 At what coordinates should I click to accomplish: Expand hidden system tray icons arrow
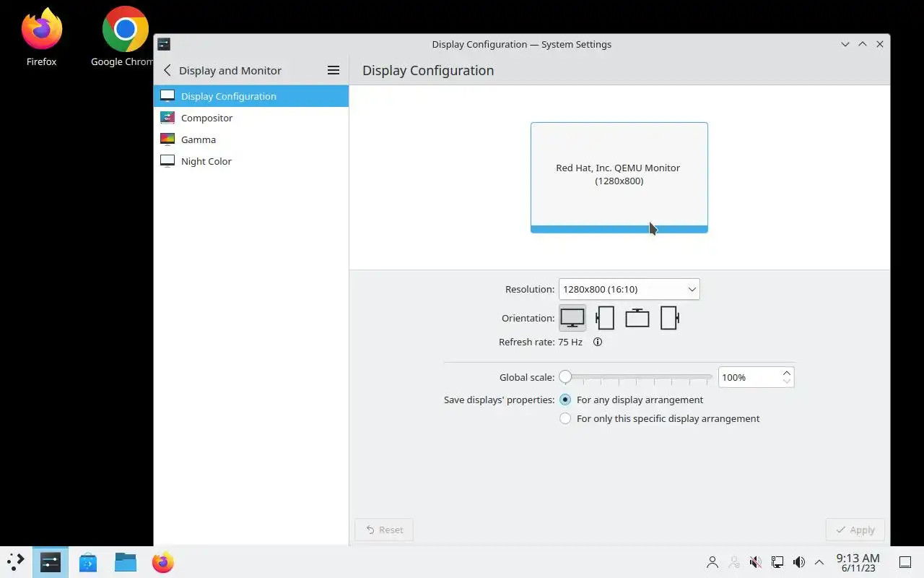pos(819,562)
